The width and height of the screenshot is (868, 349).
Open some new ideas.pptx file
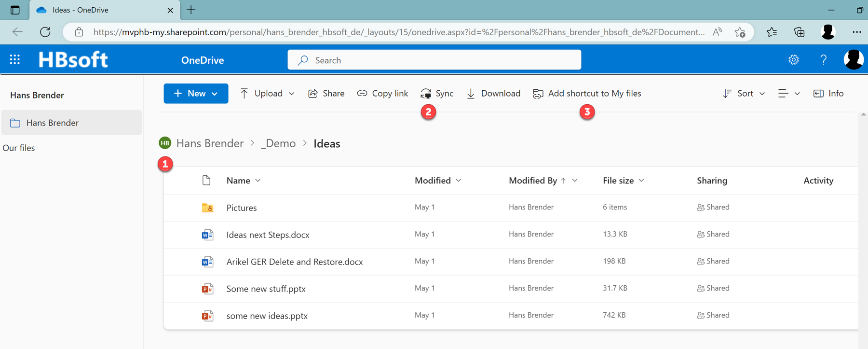pyautogui.click(x=267, y=316)
